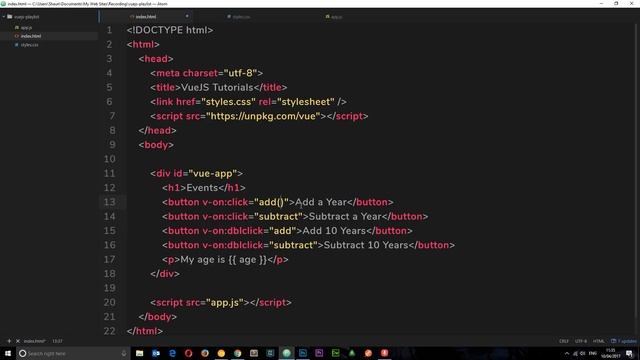Open Photoshop from the taskbar
This screenshot has height=360, width=640.
pos(303,353)
